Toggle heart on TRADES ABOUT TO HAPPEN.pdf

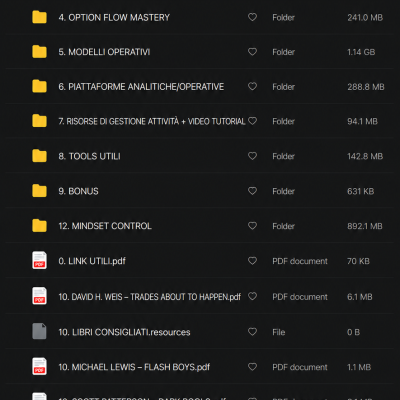[252, 296]
